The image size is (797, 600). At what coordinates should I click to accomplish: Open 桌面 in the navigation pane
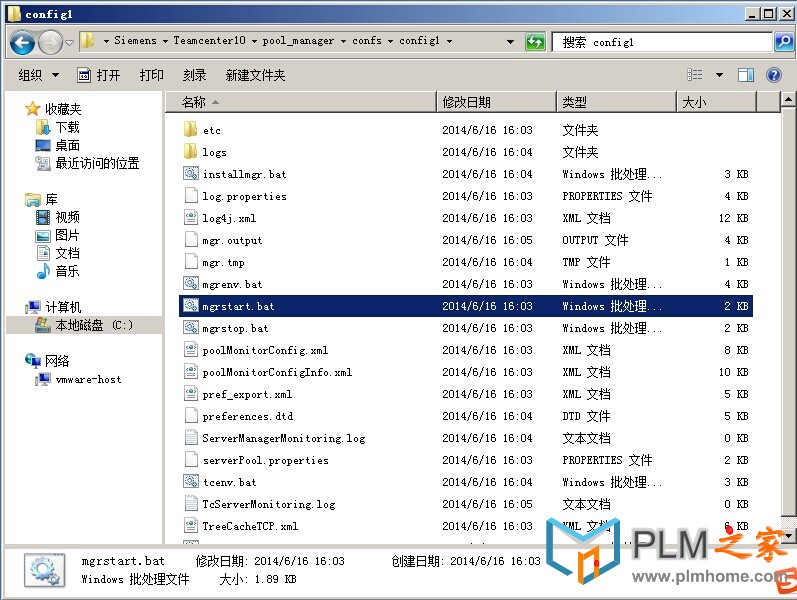pos(58,145)
